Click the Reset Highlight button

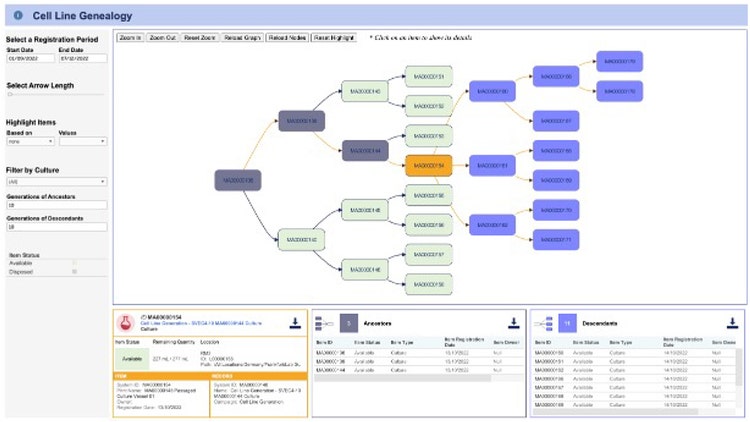(x=334, y=38)
